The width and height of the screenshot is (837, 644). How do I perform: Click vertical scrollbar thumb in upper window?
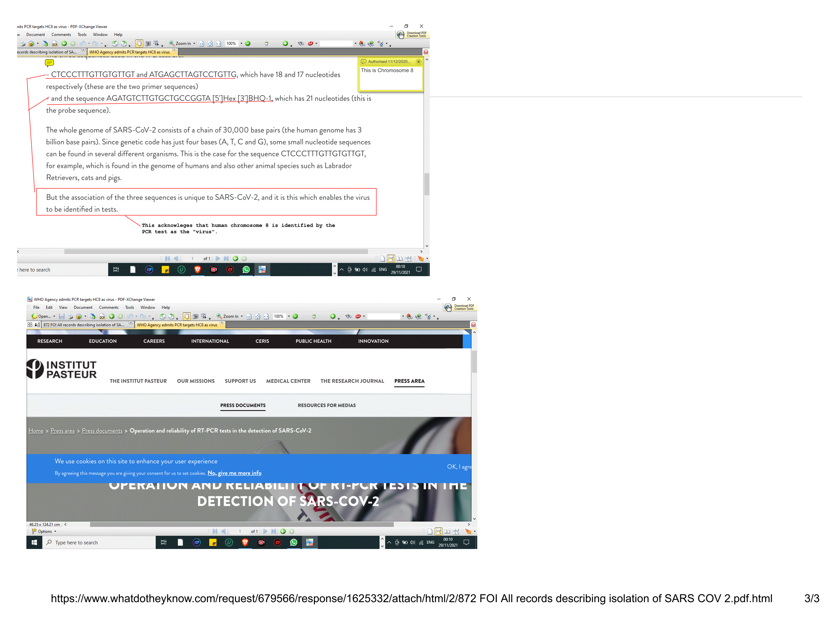click(x=426, y=184)
